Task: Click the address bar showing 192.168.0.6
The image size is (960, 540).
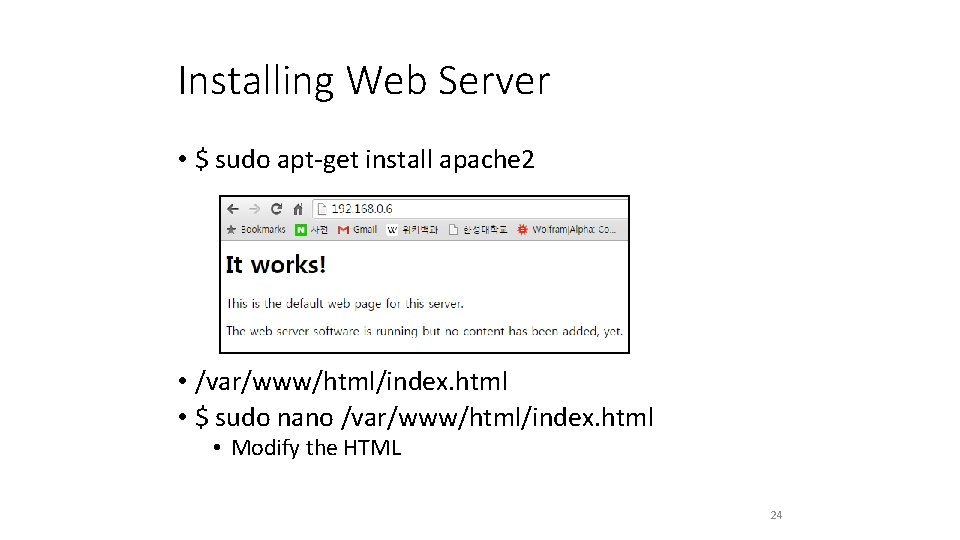Action: pyautogui.click(x=470, y=209)
